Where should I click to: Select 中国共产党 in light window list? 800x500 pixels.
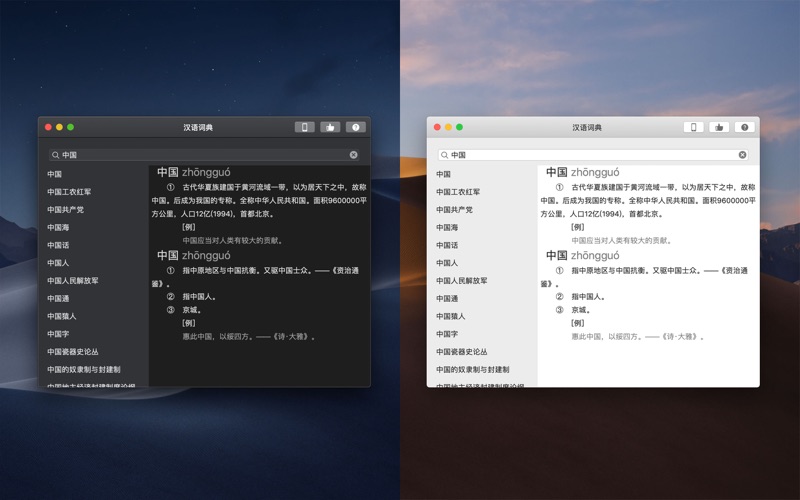click(454, 210)
